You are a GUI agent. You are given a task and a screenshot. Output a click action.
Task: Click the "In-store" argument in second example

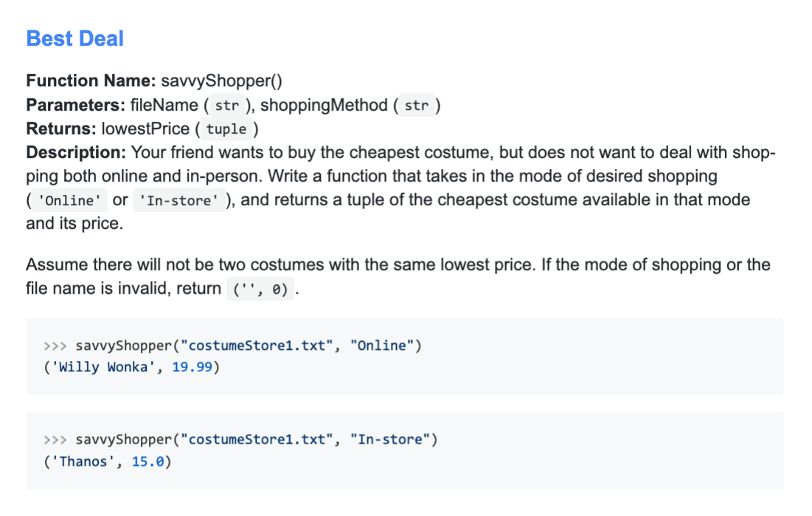tap(390, 439)
